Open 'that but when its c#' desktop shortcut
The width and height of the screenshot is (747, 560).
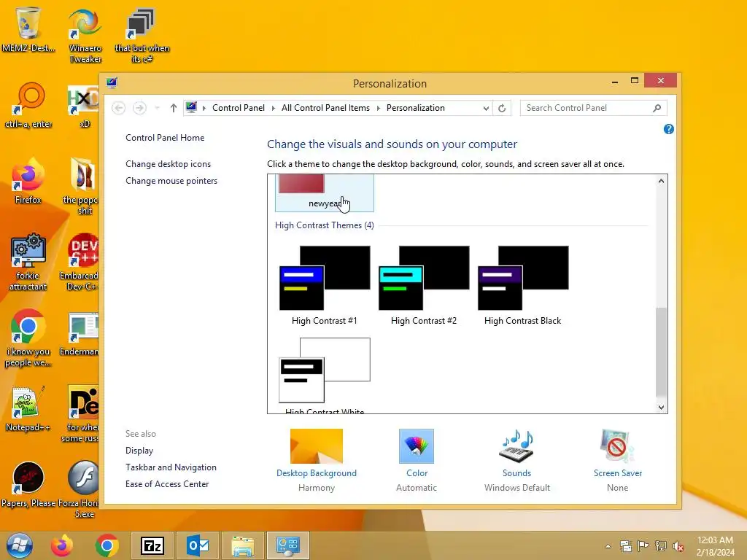tap(142, 35)
